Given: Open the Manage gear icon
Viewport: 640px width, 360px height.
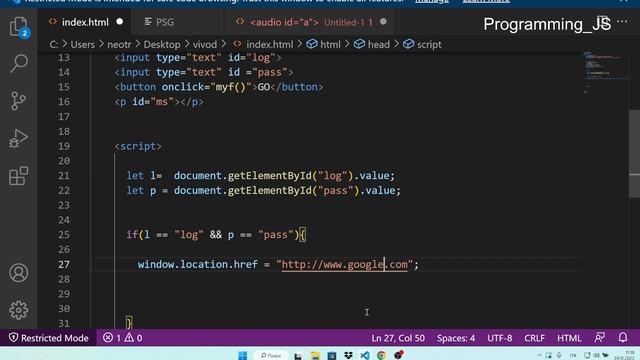Looking at the screenshot, I should coord(19,310).
